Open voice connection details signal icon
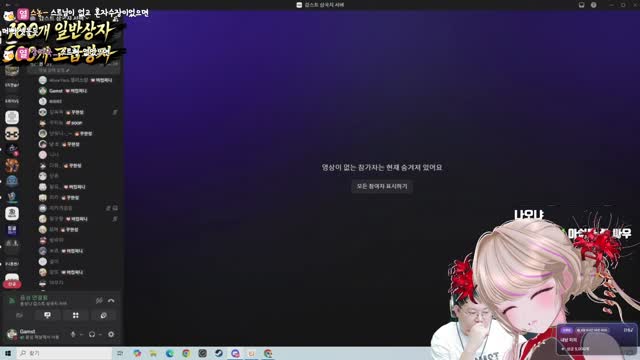The width and height of the screenshot is (640, 360). (12, 301)
